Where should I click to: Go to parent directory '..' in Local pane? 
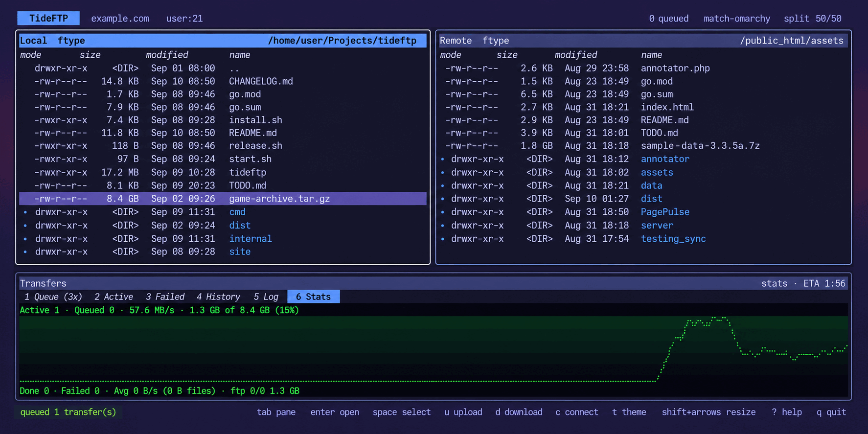tap(223, 68)
